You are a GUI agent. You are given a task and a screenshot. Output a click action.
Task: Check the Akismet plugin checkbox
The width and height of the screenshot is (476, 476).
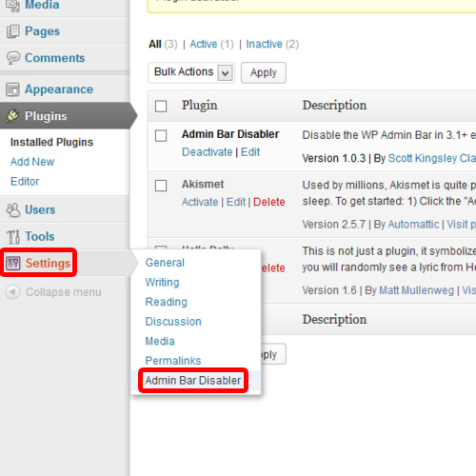pyautogui.click(x=161, y=186)
